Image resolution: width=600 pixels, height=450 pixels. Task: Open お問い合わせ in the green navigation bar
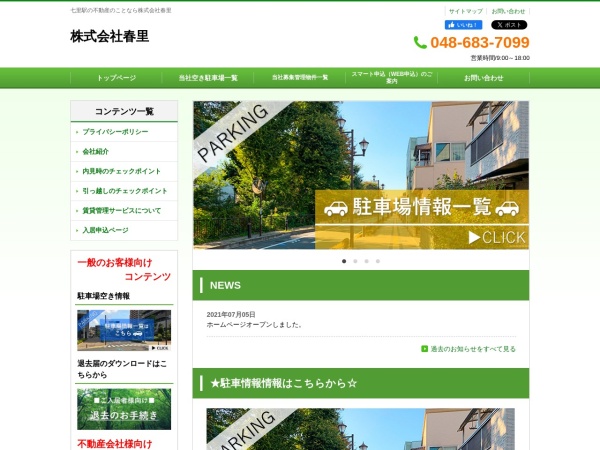coord(484,78)
